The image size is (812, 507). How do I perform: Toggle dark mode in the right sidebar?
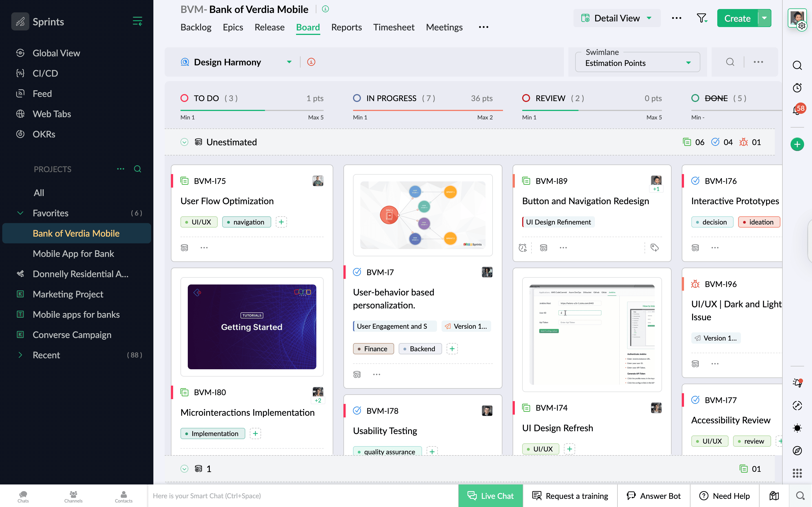tap(797, 428)
